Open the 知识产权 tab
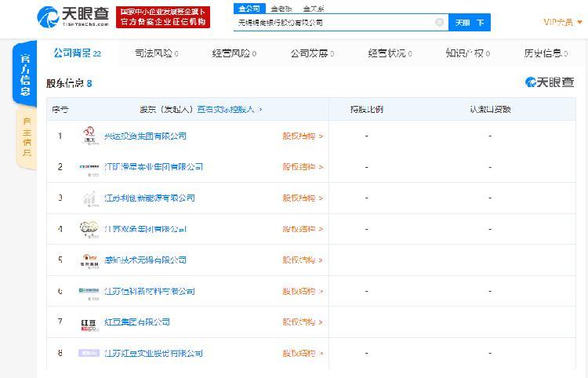 (x=468, y=53)
